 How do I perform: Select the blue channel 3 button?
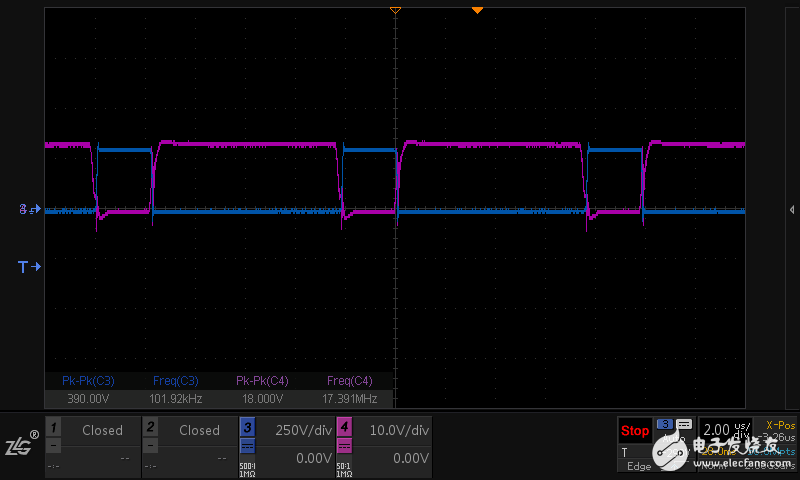click(x=247, y=427)
